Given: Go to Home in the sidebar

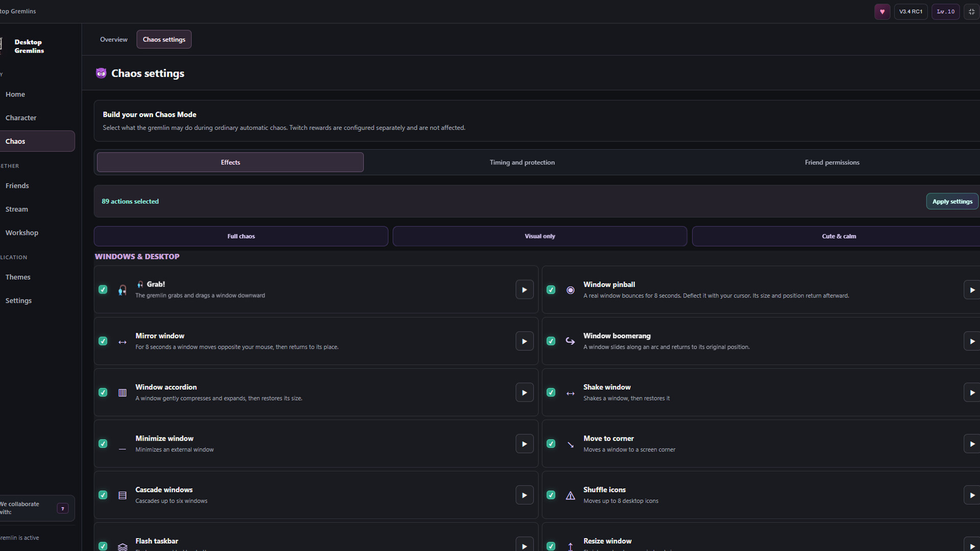Looking at the screenshot, I should 37,94.
